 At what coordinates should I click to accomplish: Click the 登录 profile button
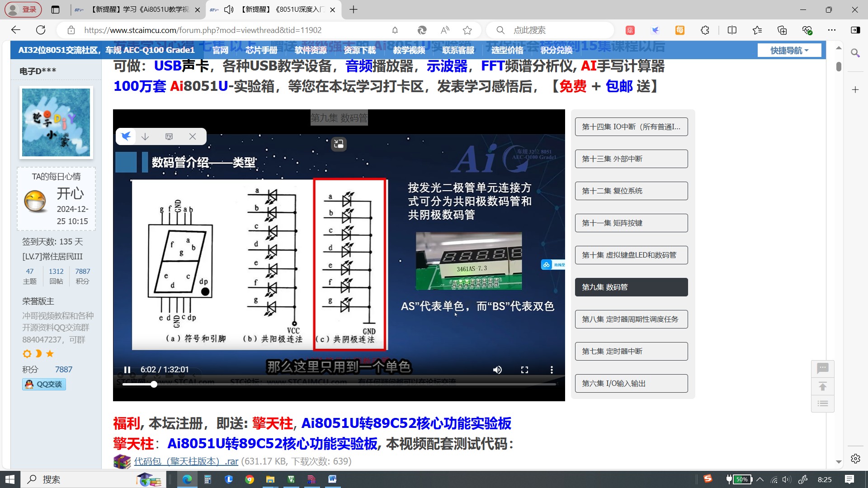point(23,9)
